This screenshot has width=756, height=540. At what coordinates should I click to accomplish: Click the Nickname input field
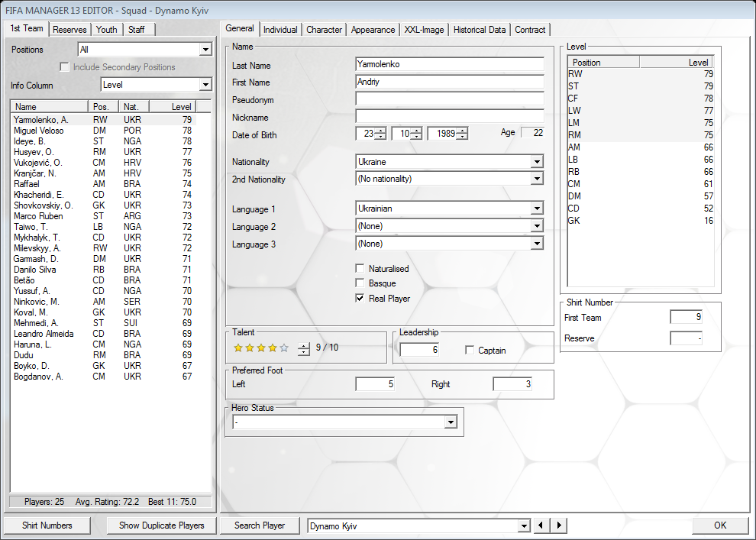pyautogui.click(x=449, y=116)
